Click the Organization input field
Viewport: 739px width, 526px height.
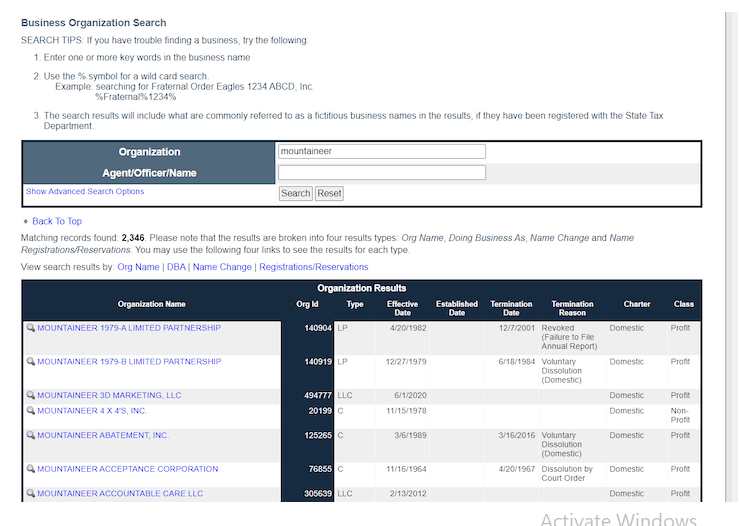pyautogui.click(x=381, y=152)
